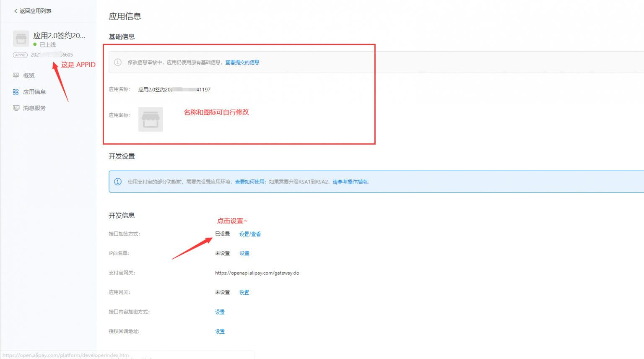Click 设置/查看 next to 接口加签方式
Screen dimensions: 644x359
point(249,234)
